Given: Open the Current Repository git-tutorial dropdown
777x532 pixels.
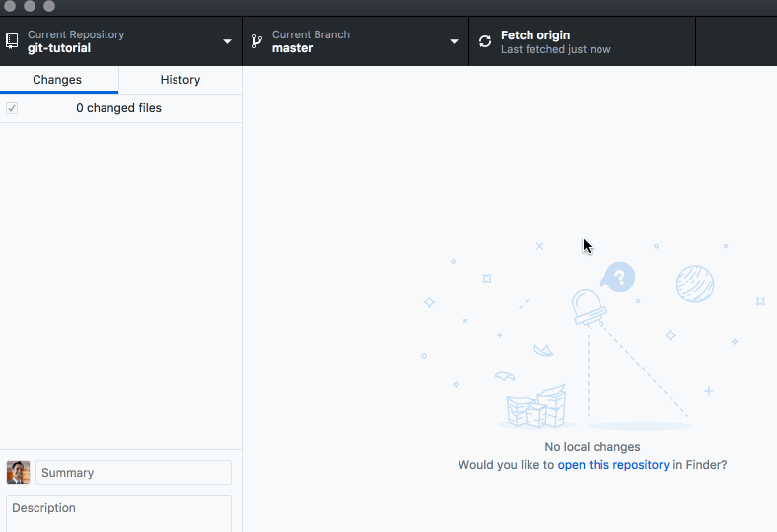Looking at the screenshot, I should point(121,41).
